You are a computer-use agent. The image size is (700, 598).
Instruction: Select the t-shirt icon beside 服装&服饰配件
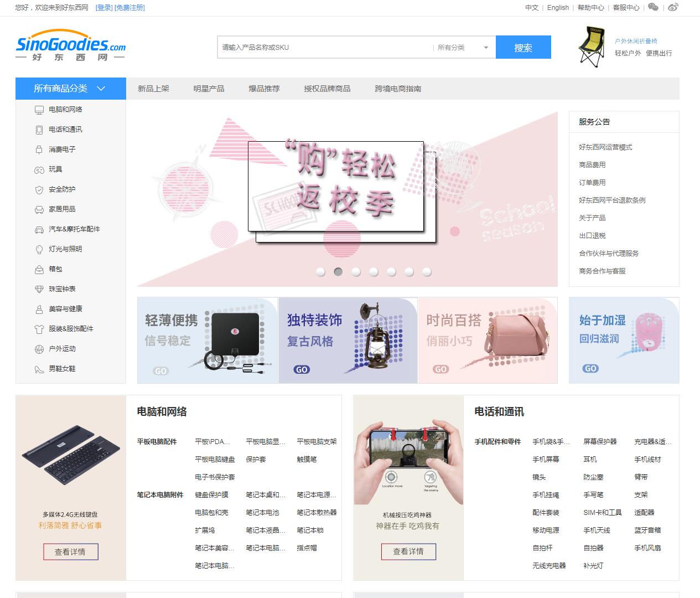[39, 329]
